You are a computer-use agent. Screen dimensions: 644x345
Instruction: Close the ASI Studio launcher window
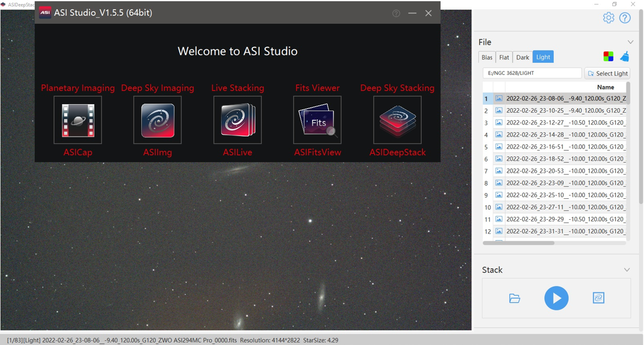(x=428, y=13)
